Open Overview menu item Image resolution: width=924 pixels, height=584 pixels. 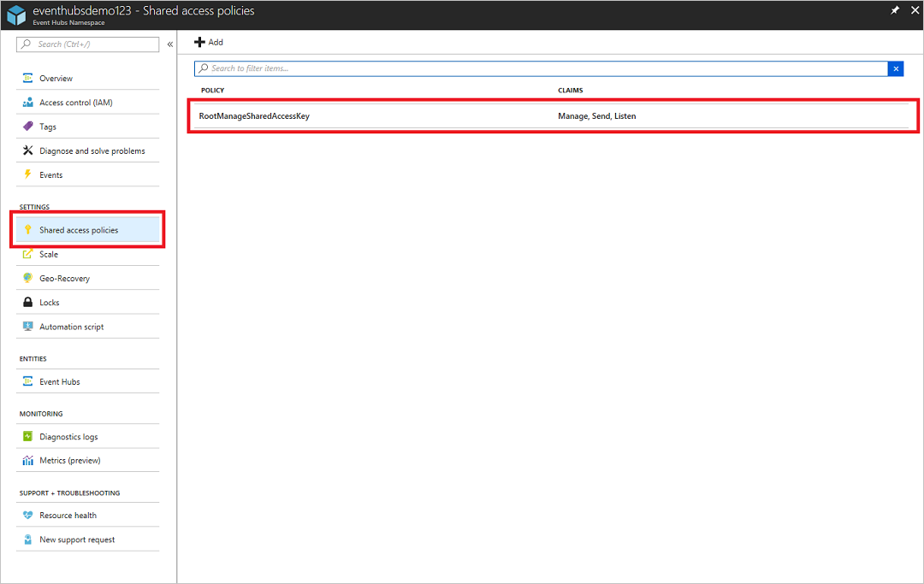coord(88,78)
